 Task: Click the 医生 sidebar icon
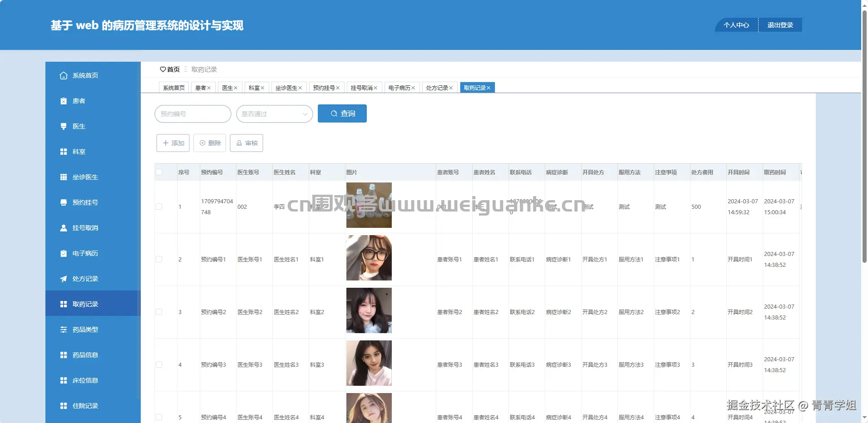64,126
